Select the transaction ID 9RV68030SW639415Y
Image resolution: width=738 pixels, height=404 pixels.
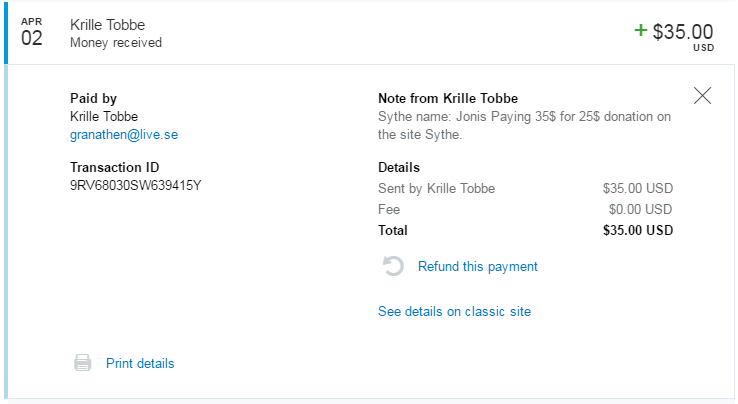[136, 186]
